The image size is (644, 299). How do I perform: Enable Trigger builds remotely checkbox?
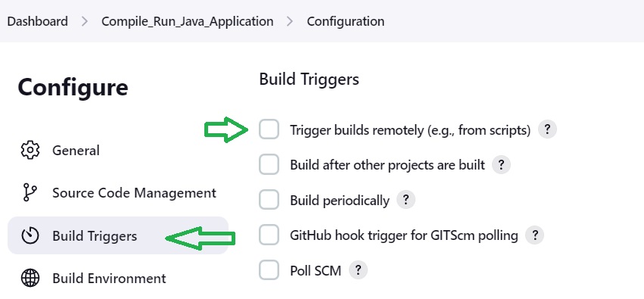(x=269, y=129)
